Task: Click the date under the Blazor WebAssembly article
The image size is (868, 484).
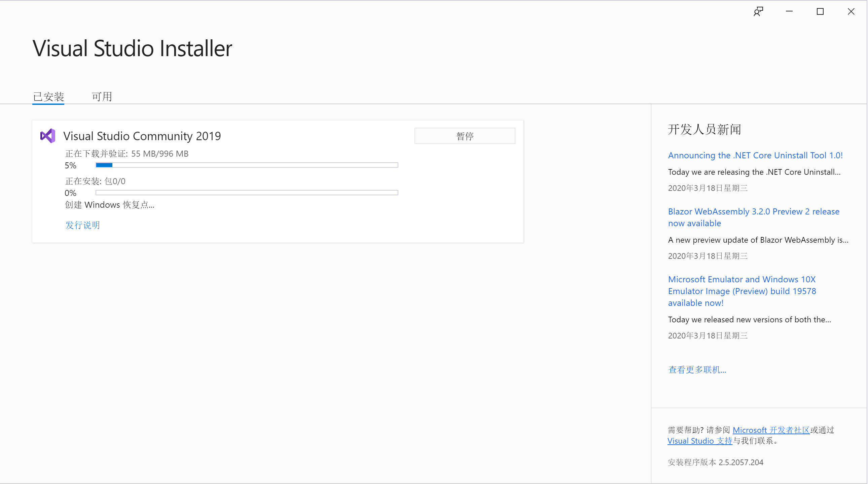Action: (708, 256)
